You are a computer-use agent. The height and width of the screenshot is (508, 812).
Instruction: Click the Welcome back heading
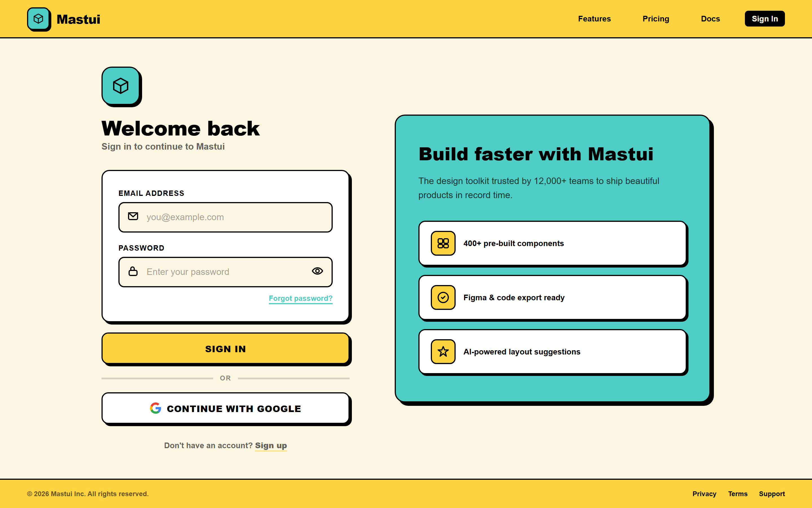point(180,128)
